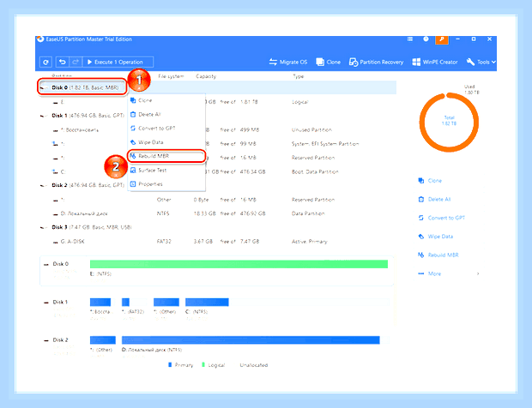This screenshot has width=532, height=408.
Task: Click right panel Clone icon
Action: [x=421, y=181]
